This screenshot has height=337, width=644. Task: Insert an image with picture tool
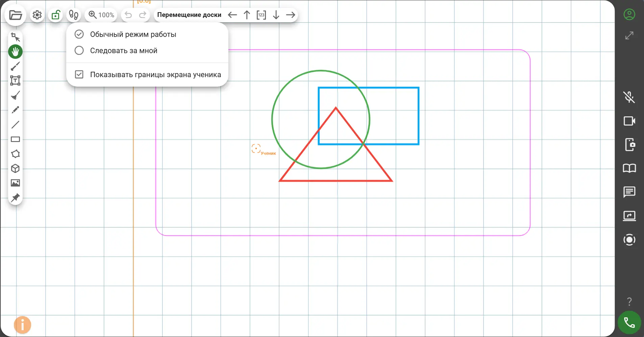[15, 183]
